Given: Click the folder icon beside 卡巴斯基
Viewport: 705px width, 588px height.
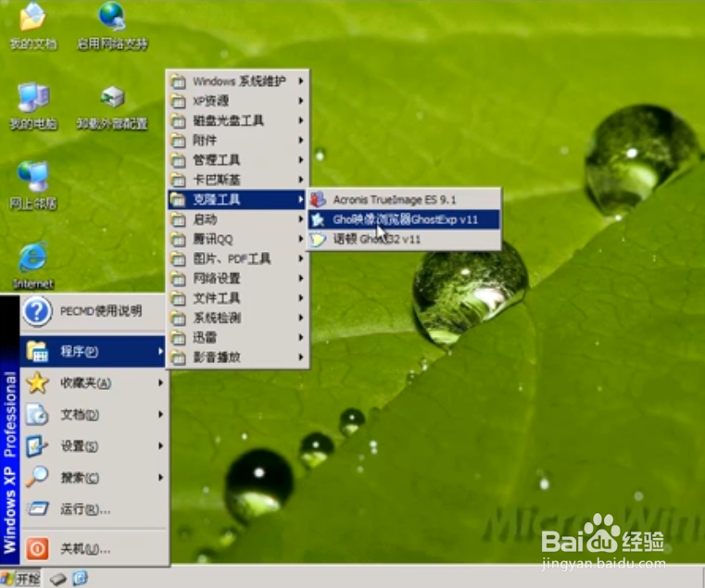Looking at the screenshot, I should point(178,180).
